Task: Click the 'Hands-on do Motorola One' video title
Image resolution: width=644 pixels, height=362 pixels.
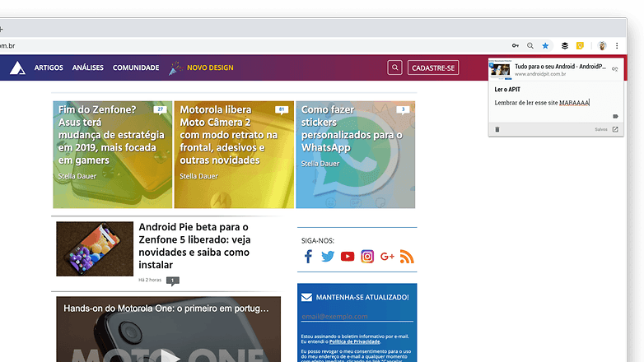Action: [x=166, y=309]
